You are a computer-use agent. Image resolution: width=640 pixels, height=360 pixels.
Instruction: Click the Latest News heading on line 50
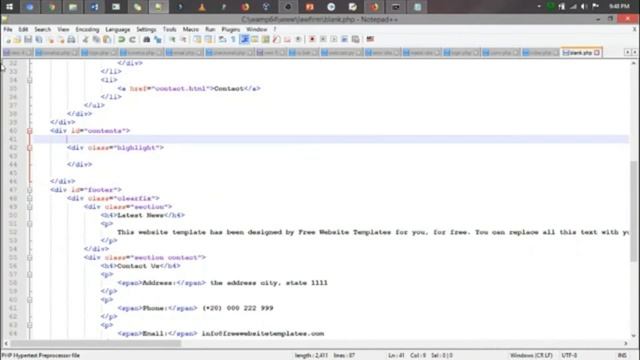141,215
